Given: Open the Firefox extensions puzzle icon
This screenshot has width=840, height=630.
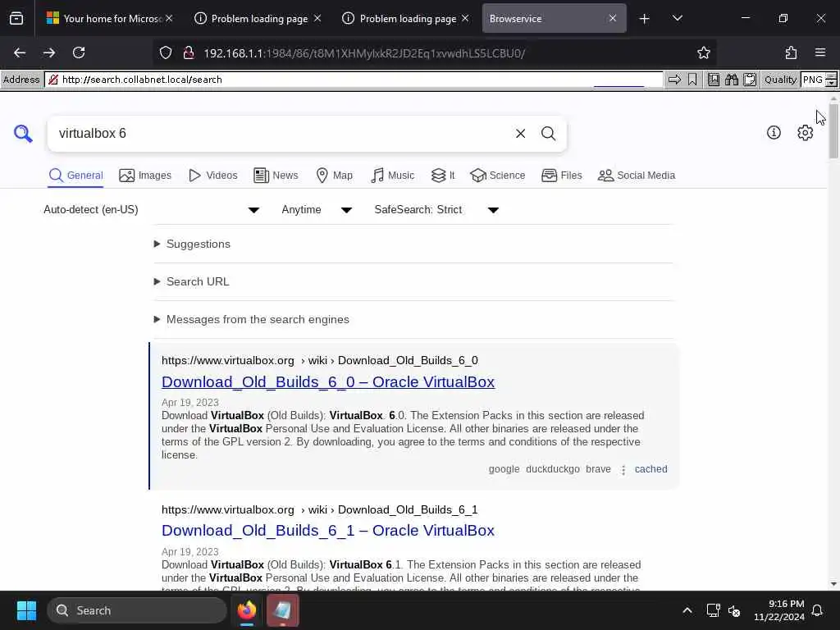Looking at the screenshot, I should pyautogui.click(x=791, y=52).
